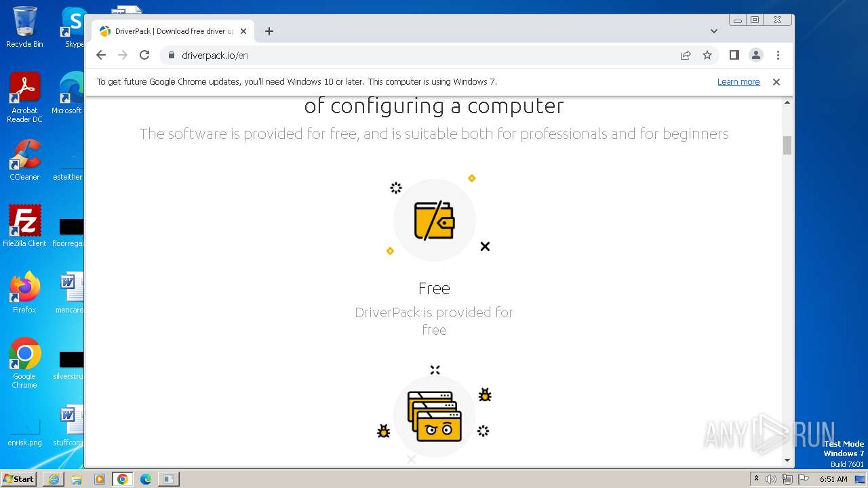
Task: Open Microsoft Edge from the taskbar
Action: [146, 479]
